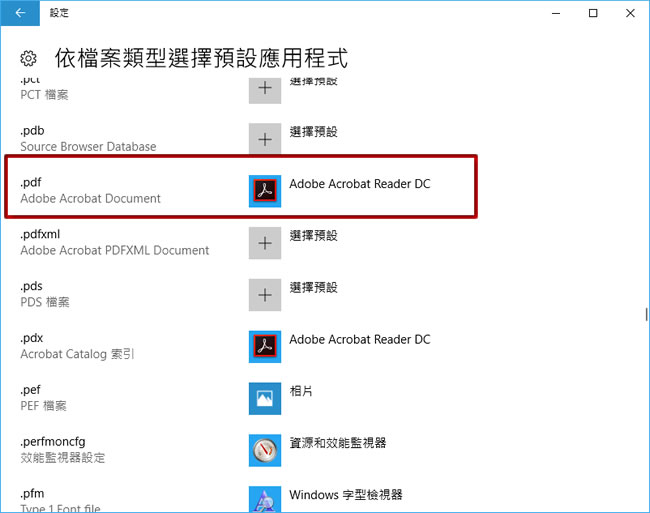Minimize the 設定 window
Image resolution: width=650 pixels, height=513 pixels.
point(556,13)
